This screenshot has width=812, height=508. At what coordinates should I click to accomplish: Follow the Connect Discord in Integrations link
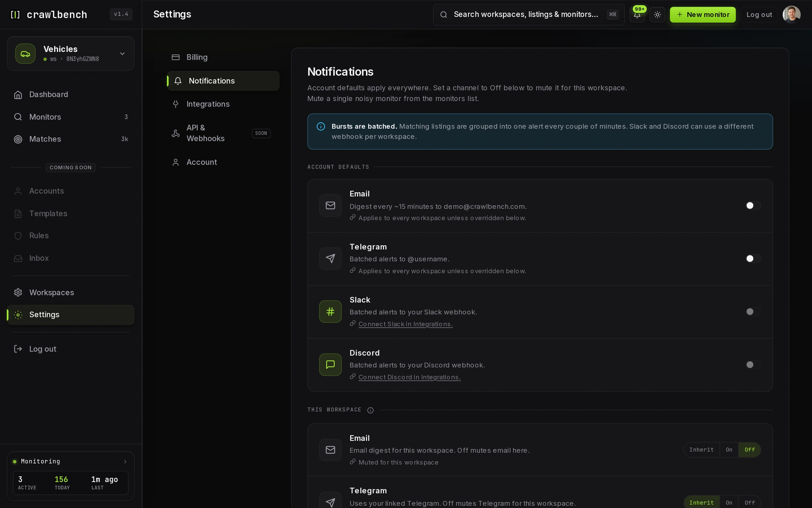(409, 377)
